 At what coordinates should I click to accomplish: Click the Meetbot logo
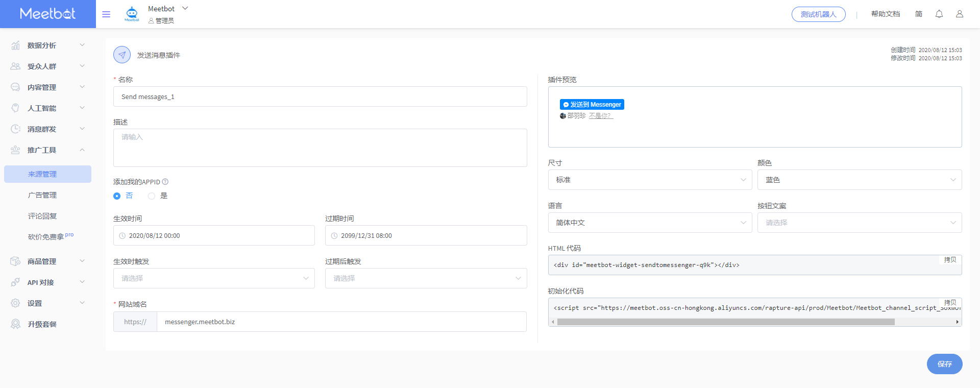click(x=47, y=14)
